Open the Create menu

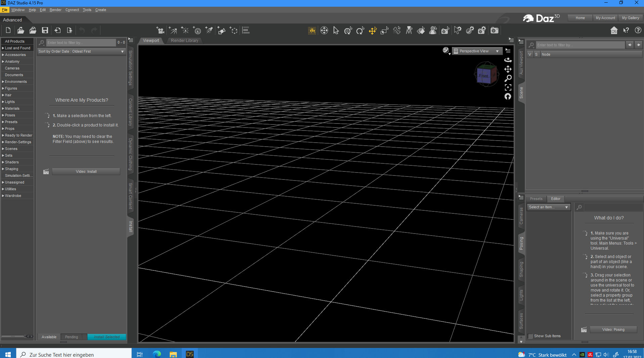100,10
